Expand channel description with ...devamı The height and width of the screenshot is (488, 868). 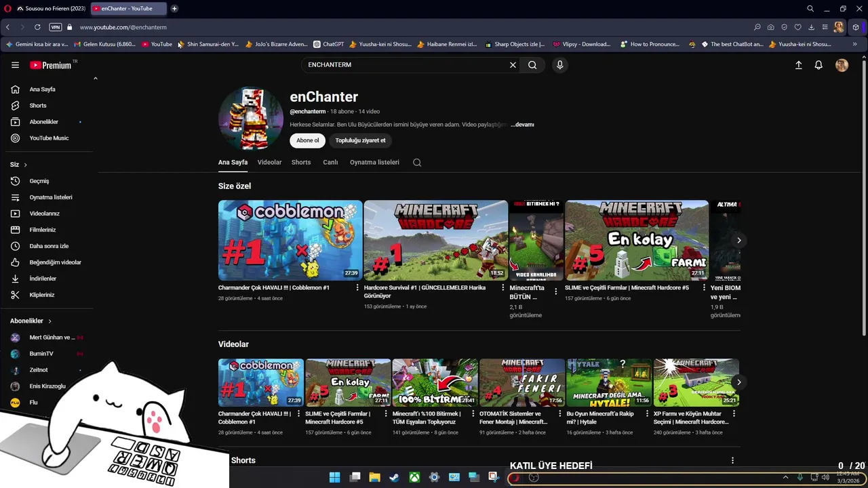click(522, 125)
